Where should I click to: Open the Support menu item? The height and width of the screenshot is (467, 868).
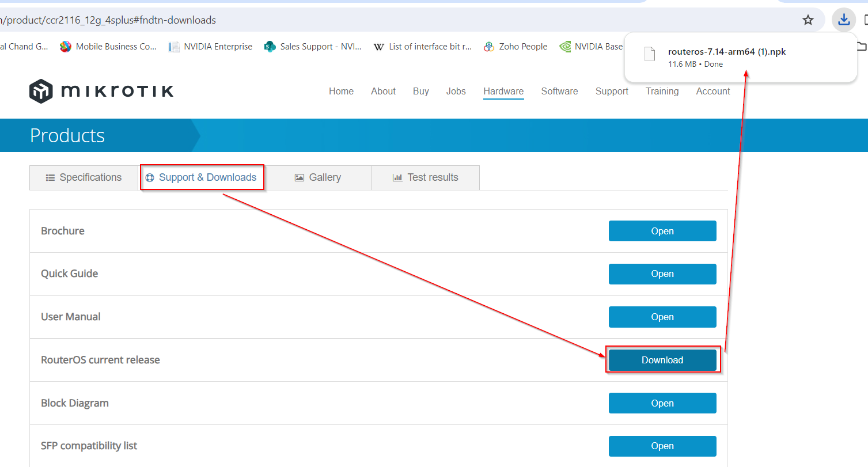612,91
